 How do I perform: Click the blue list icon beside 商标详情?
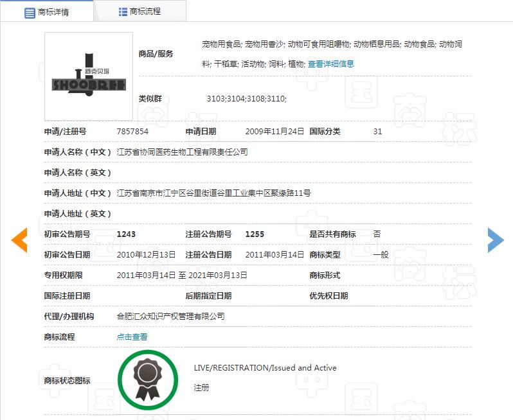[30, 13]
